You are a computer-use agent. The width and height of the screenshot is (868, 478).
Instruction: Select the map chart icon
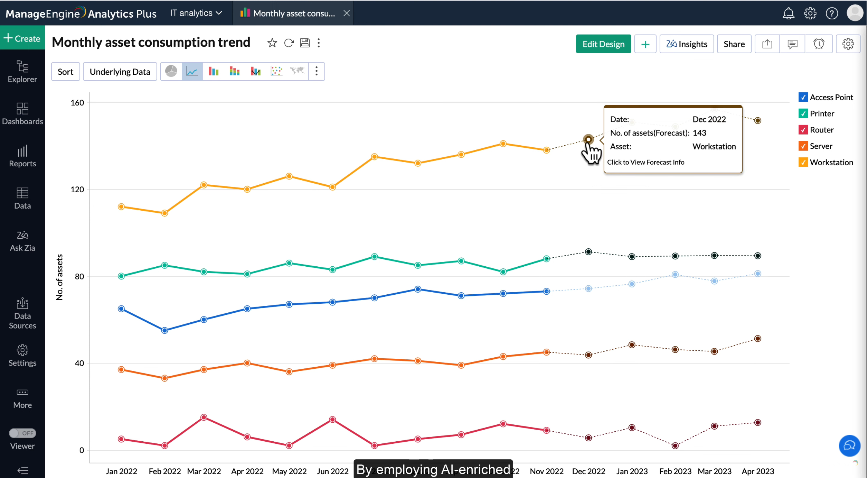point(297,72)
